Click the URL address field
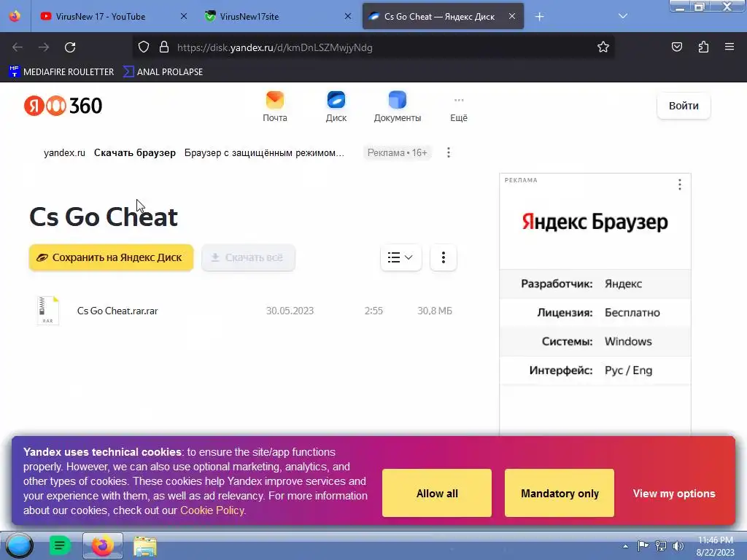747x560 pixels. tap(373, 47)
